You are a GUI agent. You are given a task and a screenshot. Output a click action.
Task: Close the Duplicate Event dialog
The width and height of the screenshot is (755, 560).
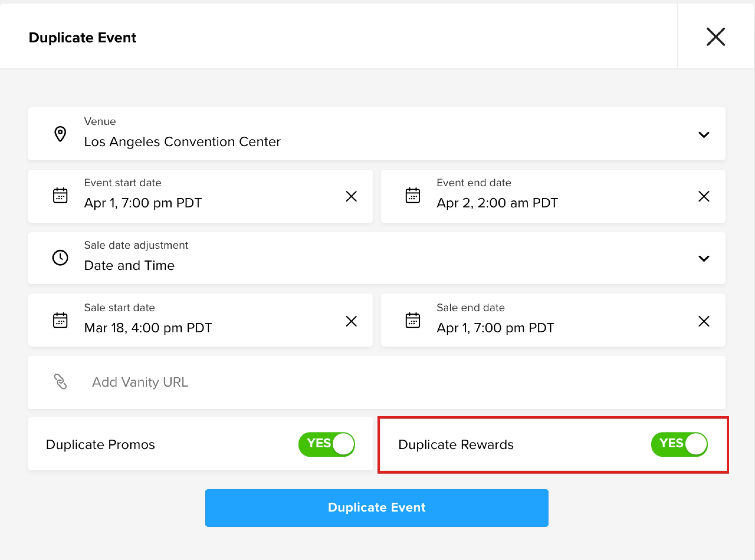coord(716,37)
